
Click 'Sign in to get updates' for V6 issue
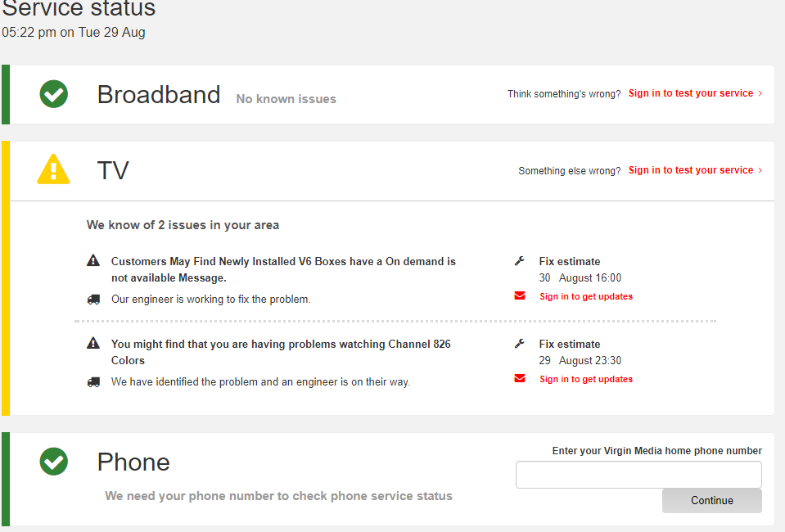pyautogui.click(x=586, y=296)
